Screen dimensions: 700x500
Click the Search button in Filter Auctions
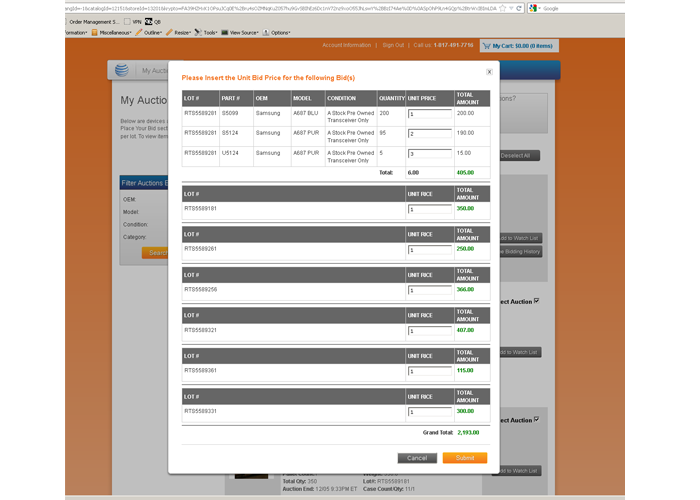[x=155, y=253]
